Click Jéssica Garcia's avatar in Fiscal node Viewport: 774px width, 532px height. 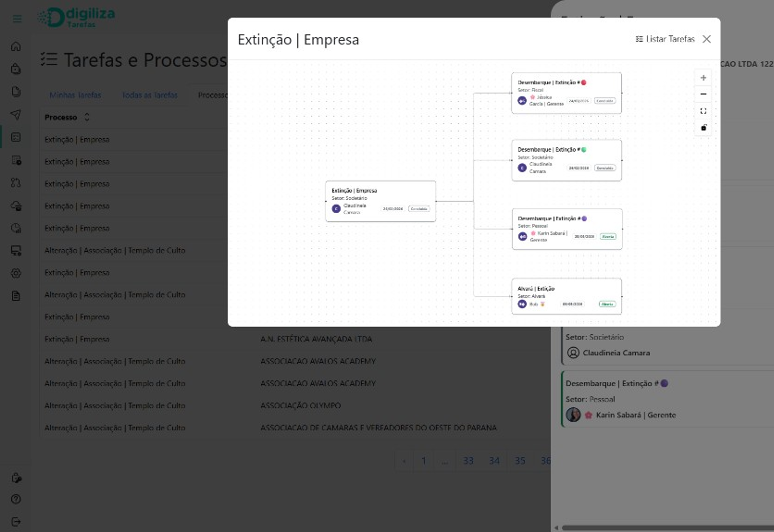pyautogui.click(x=522, y=100)
